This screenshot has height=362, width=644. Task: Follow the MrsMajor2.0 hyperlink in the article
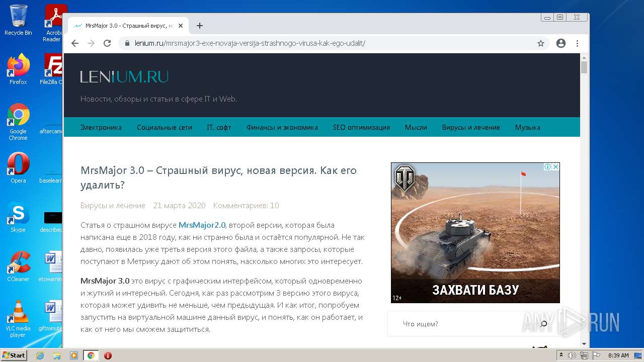tap(202, 225)
